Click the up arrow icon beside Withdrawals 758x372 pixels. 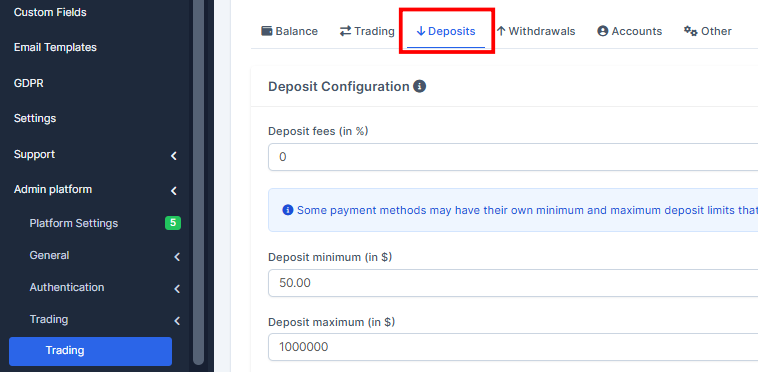point(501,31)
